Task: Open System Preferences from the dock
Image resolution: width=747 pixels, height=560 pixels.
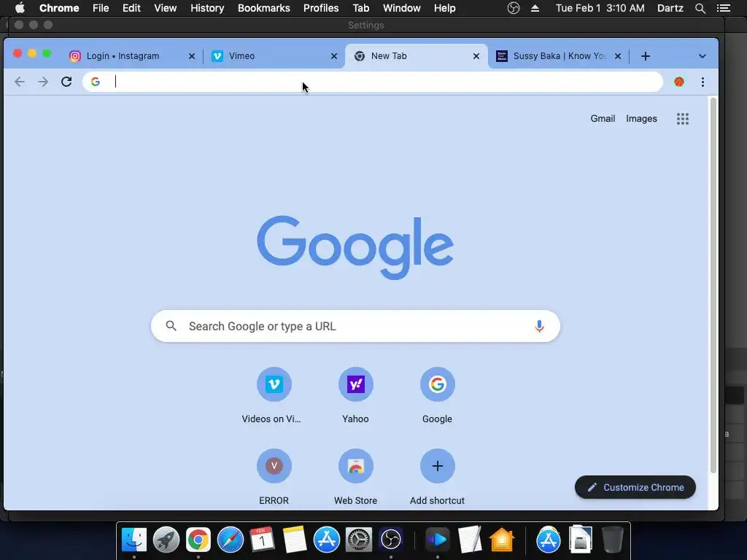Action: coord(358,540)
